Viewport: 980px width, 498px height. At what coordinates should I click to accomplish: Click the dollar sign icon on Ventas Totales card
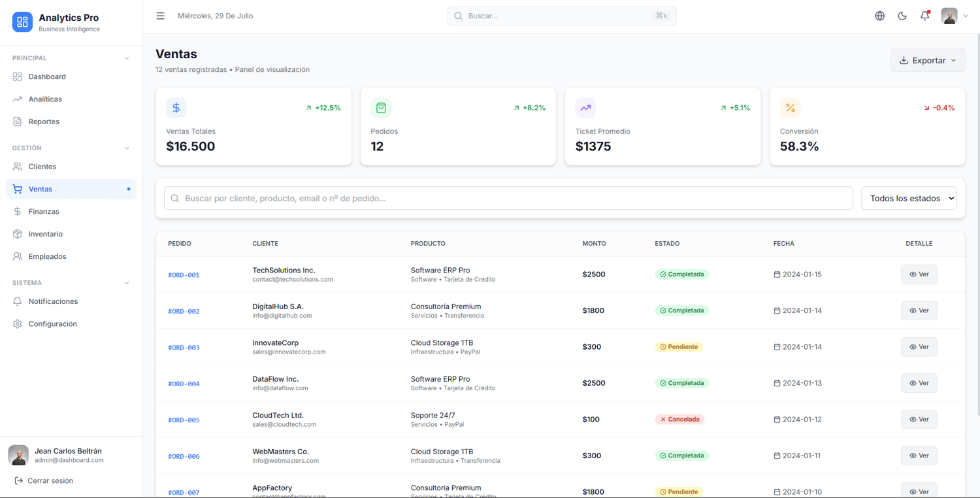(x=176, y=108)
